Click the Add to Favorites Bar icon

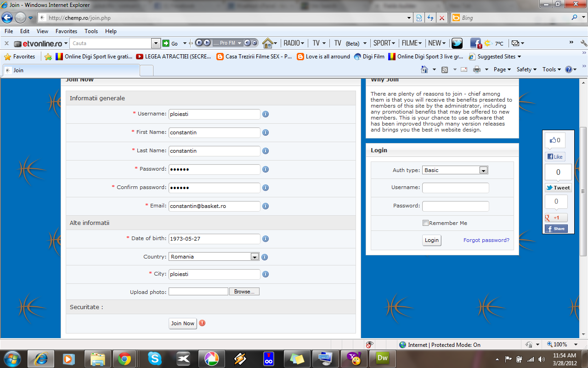click(48, 57)
